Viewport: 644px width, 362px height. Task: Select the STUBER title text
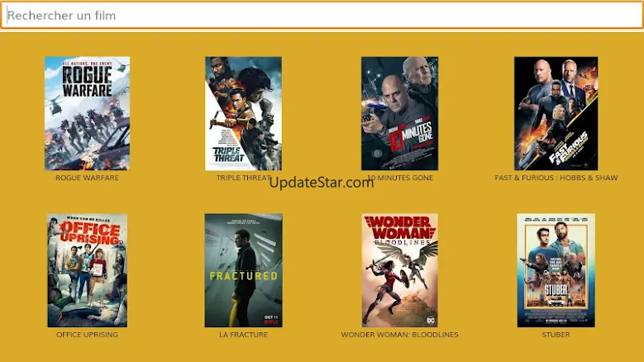[556, 335]
